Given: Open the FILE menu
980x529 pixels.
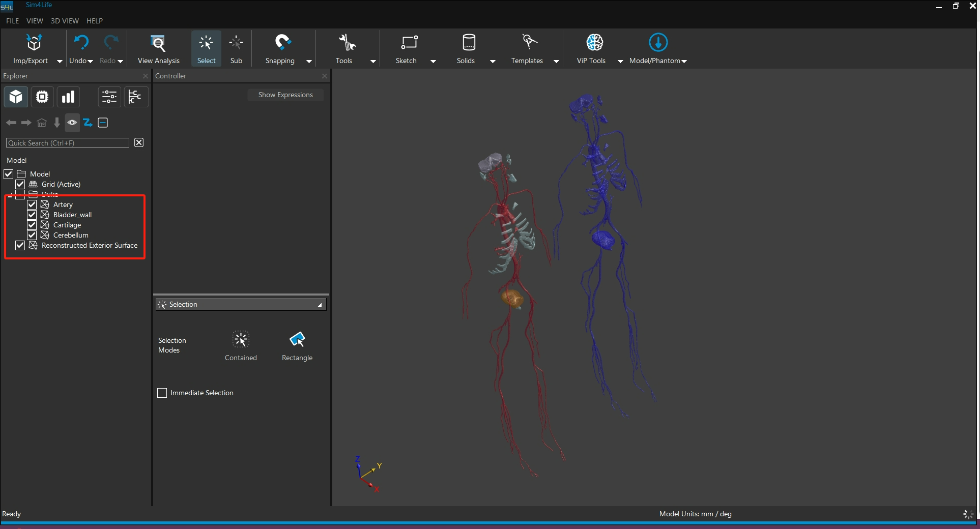Looking at the screenshot, I should pyautogui.click(x=12, y=21).
